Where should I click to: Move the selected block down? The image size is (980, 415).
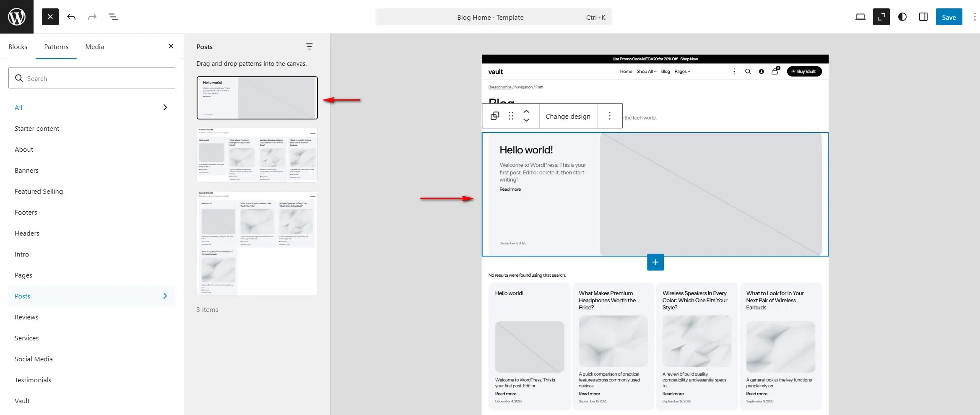point(526,120)
